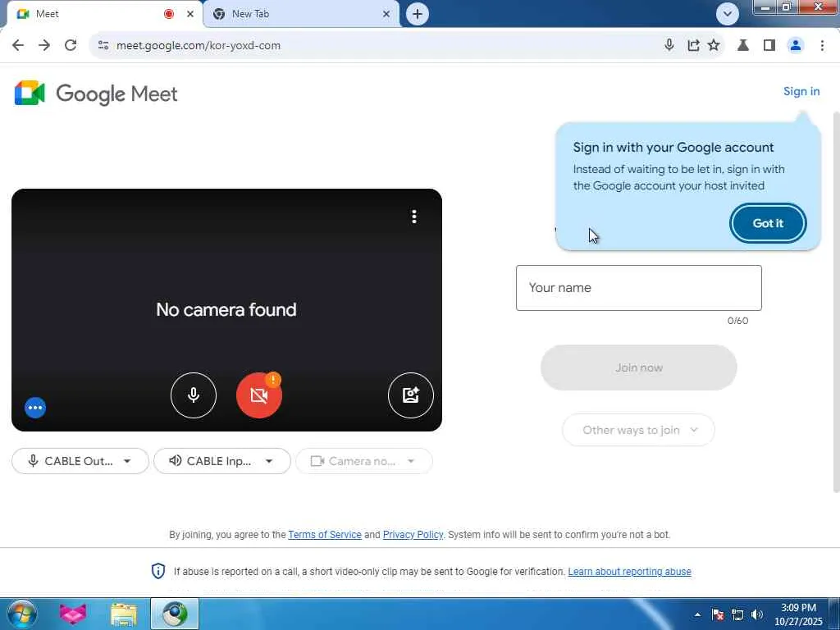Open the pink cat app in taskbar
Viewport: 840px width, 630px height.
[73, 614]
